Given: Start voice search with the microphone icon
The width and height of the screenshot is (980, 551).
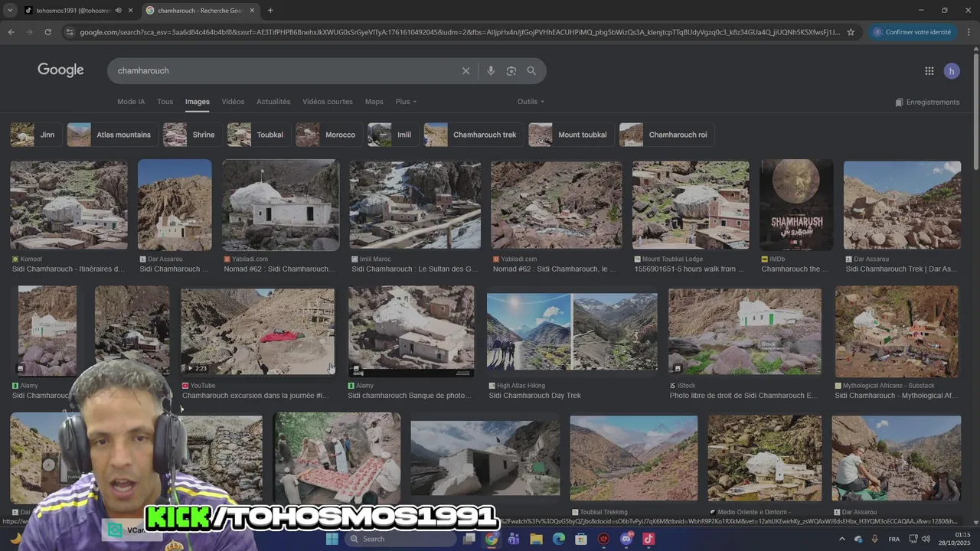Looking at the screenshot, I should (x=491, y=70).
